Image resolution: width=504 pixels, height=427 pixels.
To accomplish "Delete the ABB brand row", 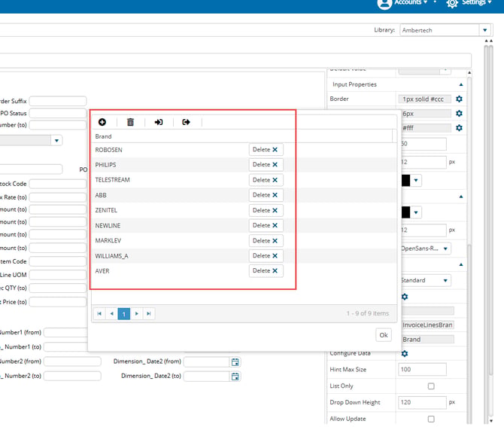I will point(266,195).
